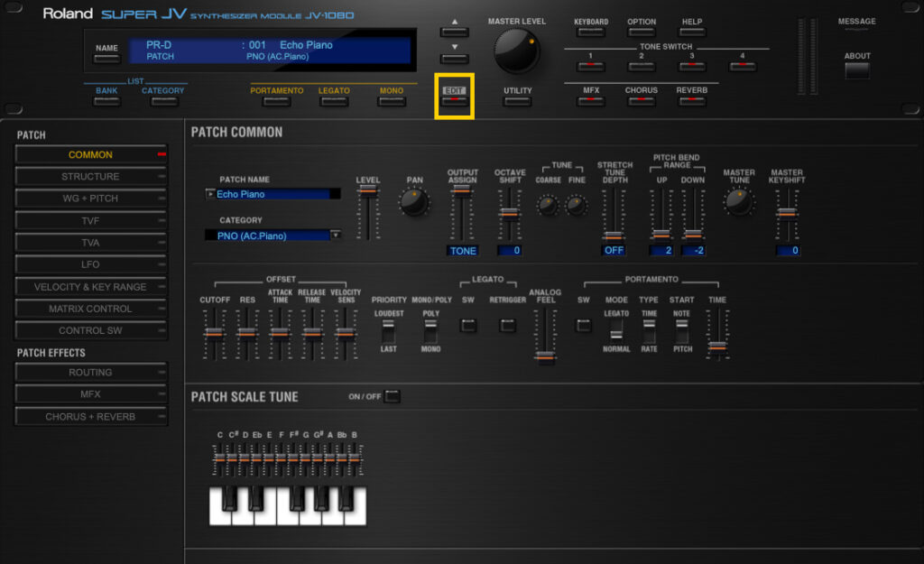This screenshot has width=924, height=564.
Task: Open the BANK list
Action: [x=106, y=101]
